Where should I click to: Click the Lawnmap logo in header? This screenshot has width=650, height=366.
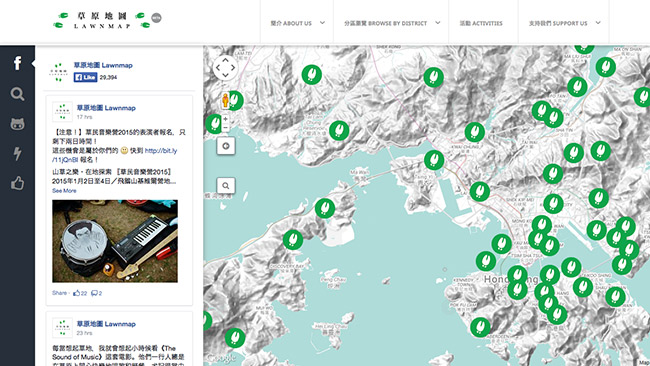107,20
